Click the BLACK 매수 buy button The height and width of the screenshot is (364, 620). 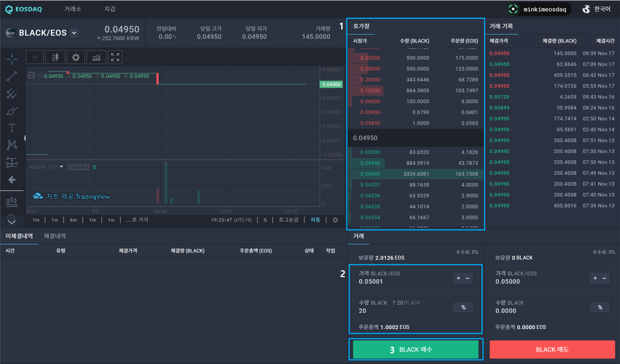click(415, 349)
